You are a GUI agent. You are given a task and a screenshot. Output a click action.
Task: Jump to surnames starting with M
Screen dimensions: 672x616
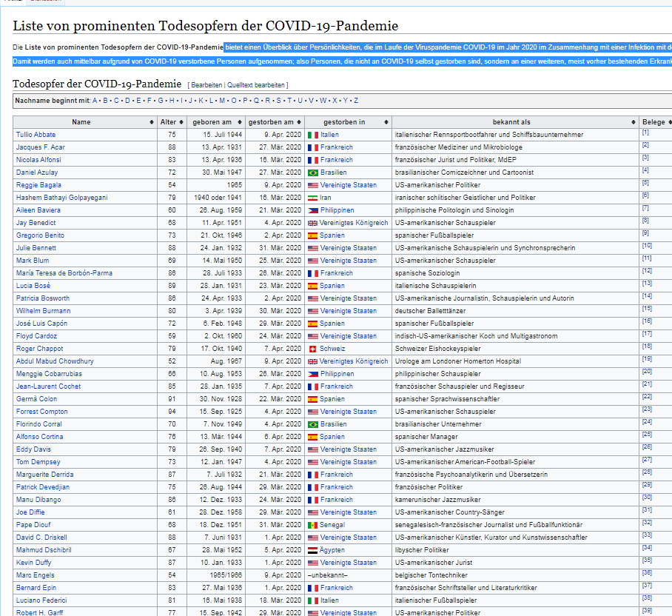click(x=221, y=100)
